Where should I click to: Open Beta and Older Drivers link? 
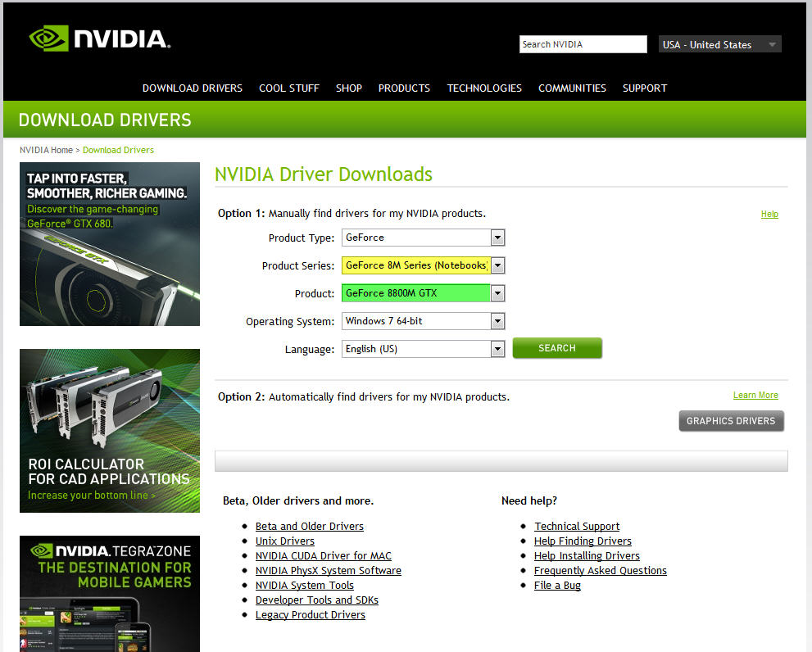310,526
